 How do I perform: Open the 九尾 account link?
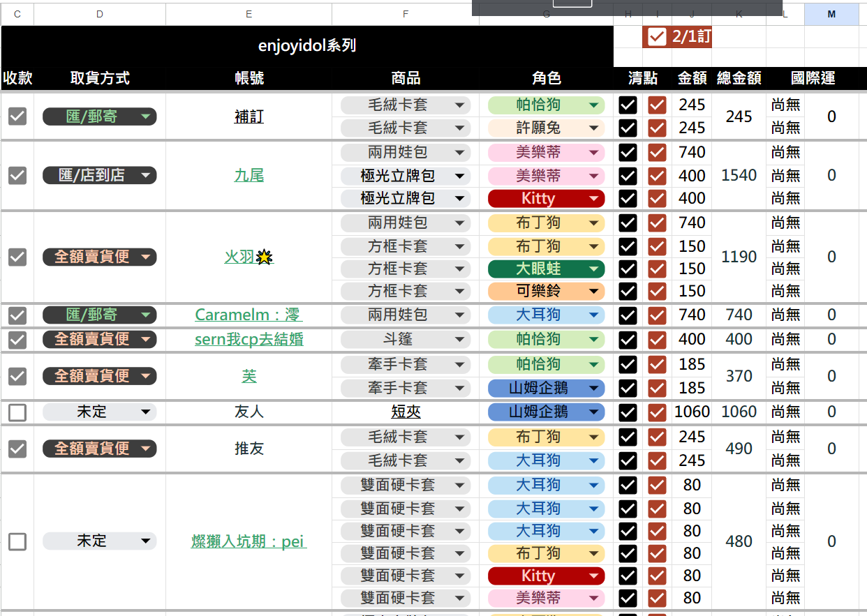click(x=249, y=176)
